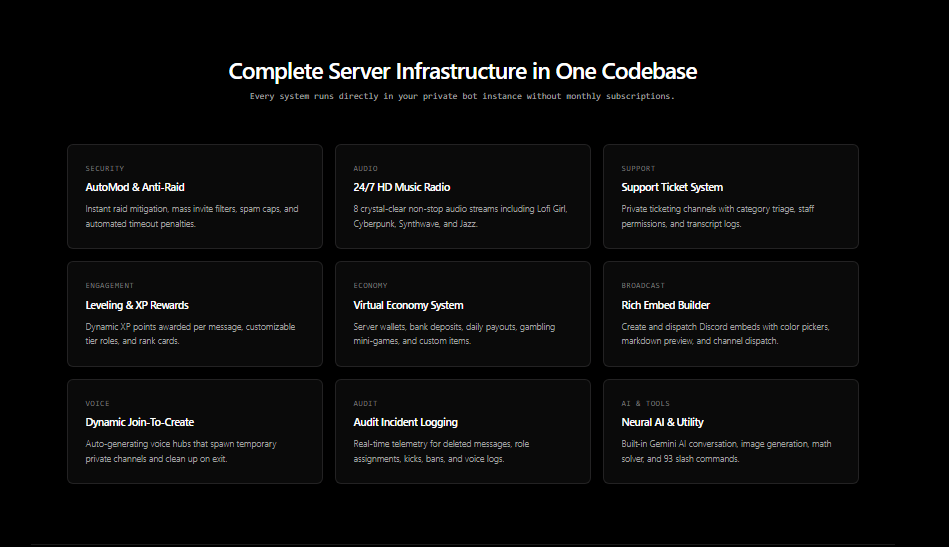Click the ECONOMY category label
Image resolution: width=949 pixels, height=547 pixels.
point(370,286)
